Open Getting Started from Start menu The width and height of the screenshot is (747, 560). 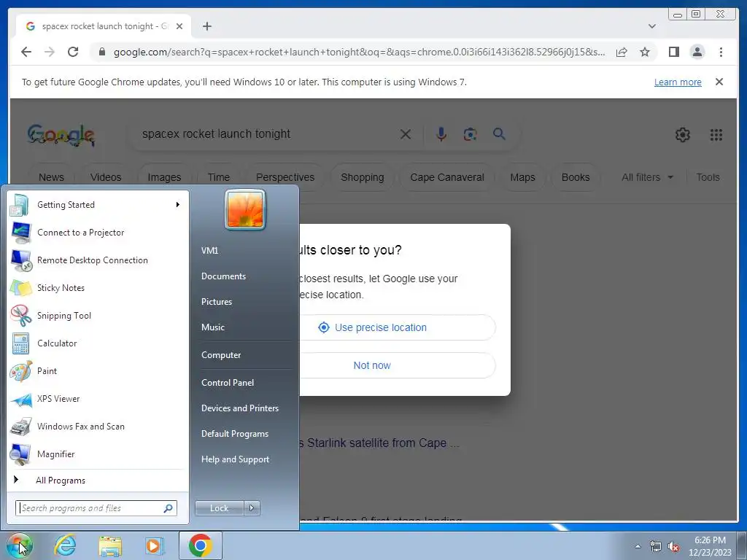pos(98,205)
